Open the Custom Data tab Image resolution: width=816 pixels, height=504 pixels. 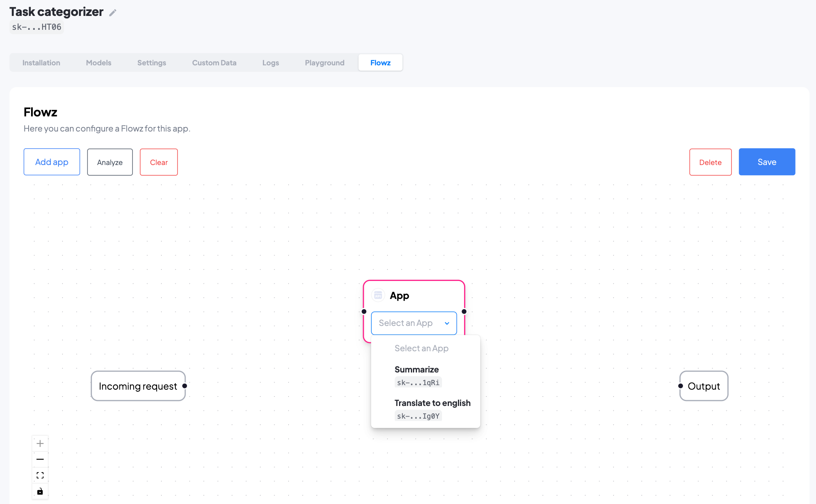214,63
